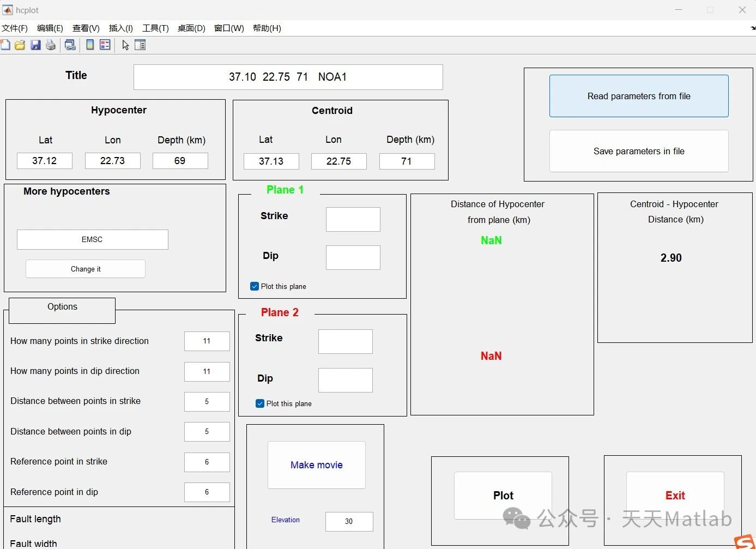Open the 编辑(E) menu
756x549 pixels.
(x=50, y=28)
